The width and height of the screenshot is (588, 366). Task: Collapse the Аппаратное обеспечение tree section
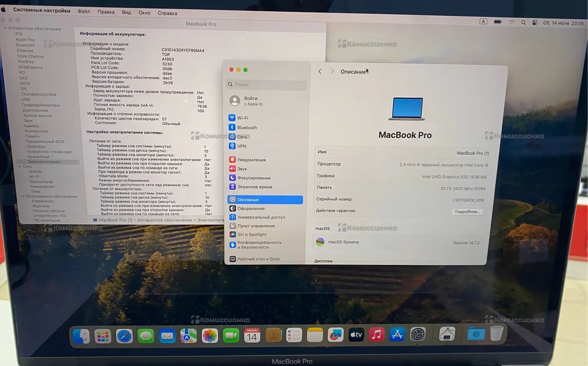point(5,29)
